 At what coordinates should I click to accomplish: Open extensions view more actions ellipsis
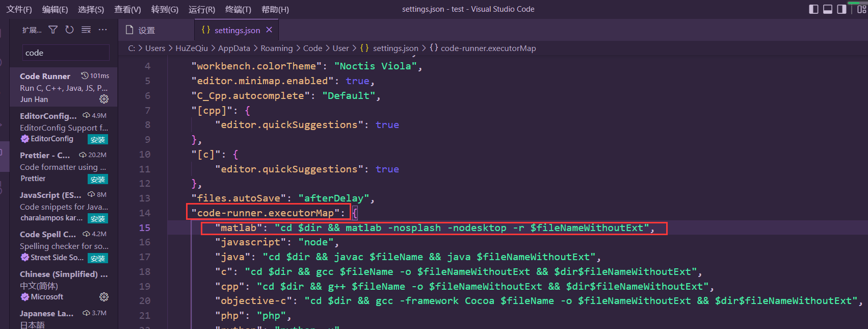(x=103, y=30)
